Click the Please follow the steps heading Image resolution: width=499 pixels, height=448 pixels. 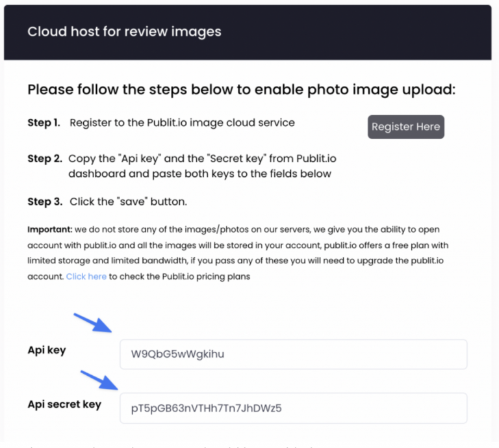(242, 90)
